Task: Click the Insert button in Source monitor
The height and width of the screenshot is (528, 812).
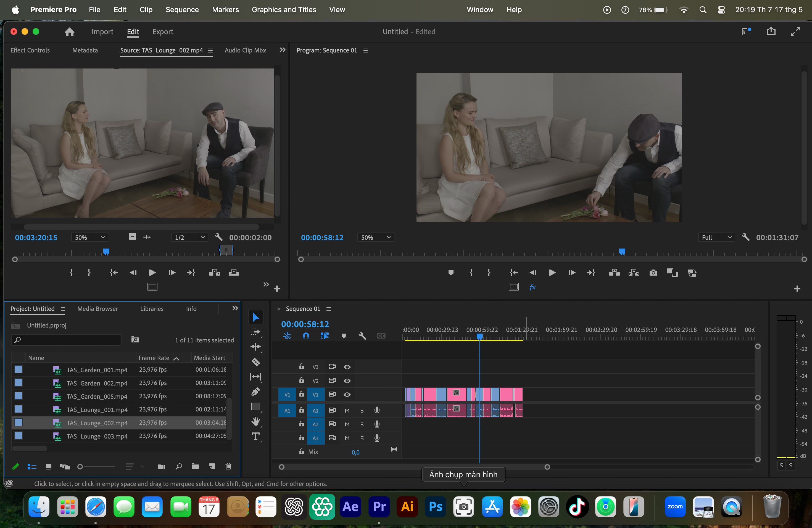Action: (215, 273)
